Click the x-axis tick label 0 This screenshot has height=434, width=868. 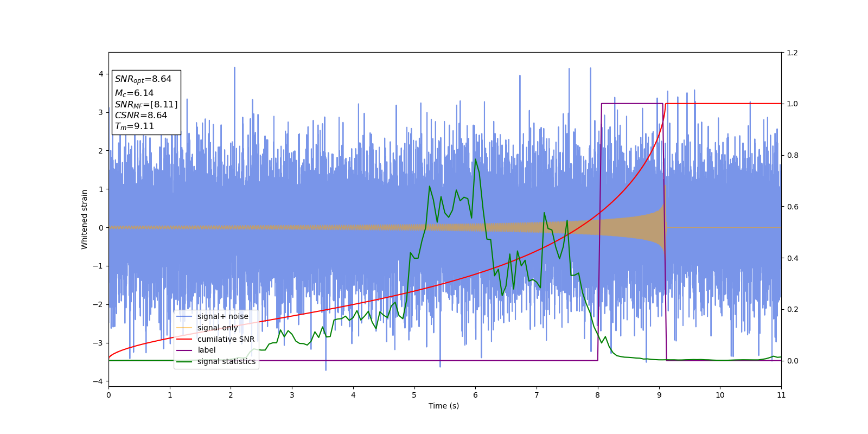(x=108, y=395)
